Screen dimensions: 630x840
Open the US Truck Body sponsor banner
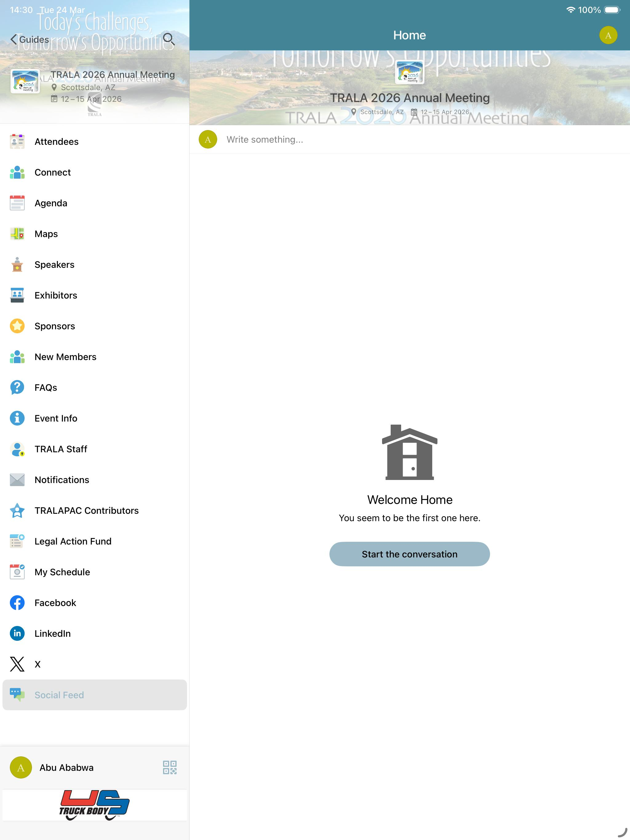[95, 806]
